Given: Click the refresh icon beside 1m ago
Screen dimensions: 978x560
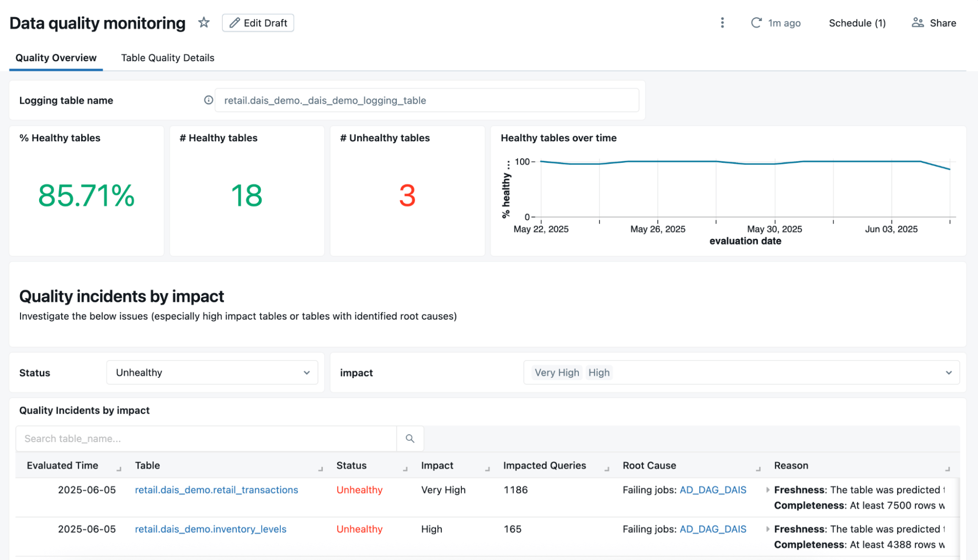Looking at the screenshot, I should pos(756,23).
